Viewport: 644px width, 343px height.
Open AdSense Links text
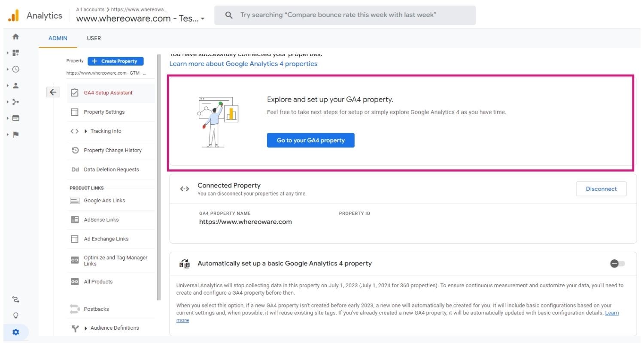(101, 220)
